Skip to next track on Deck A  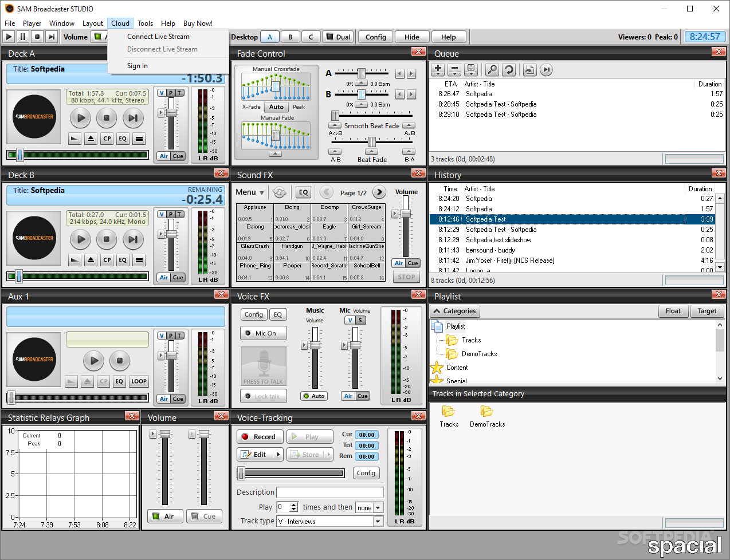(133, 118)
